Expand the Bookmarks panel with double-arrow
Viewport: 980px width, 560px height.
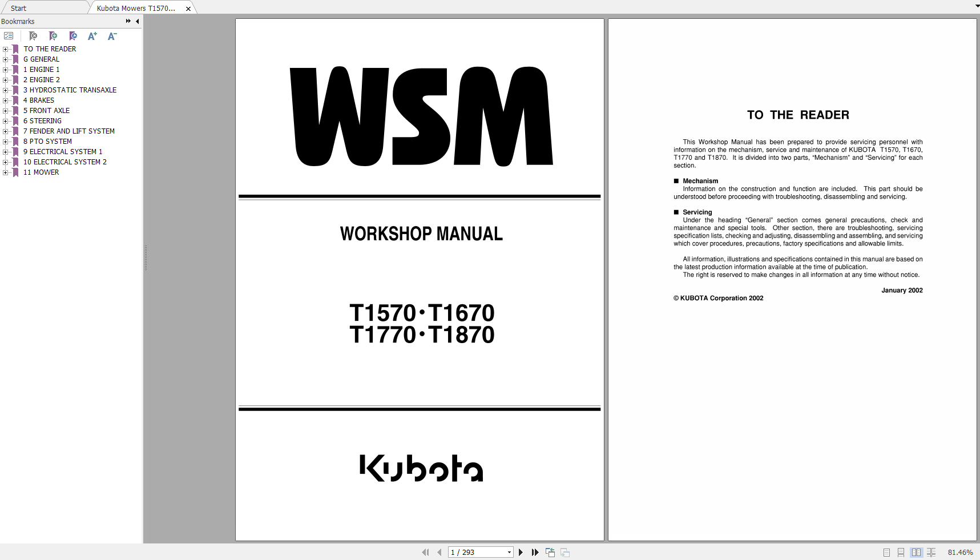[x=128, y=21]
